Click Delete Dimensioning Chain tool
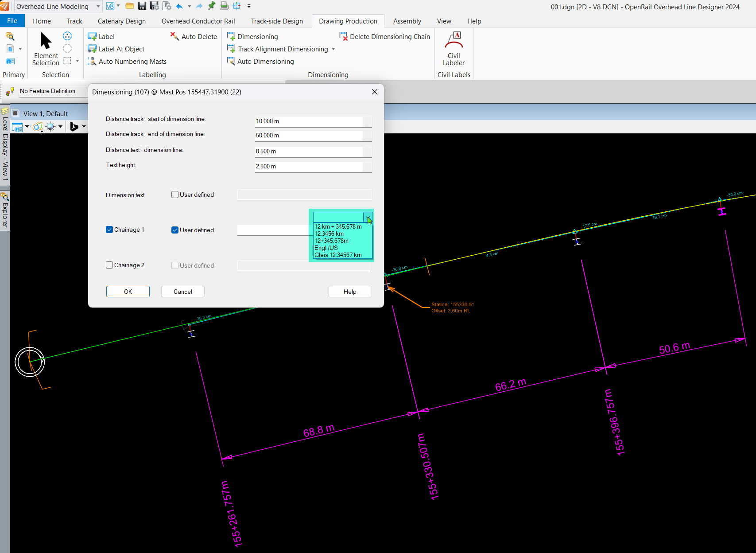Screen dimensions: 756x553 click(384, 37)
